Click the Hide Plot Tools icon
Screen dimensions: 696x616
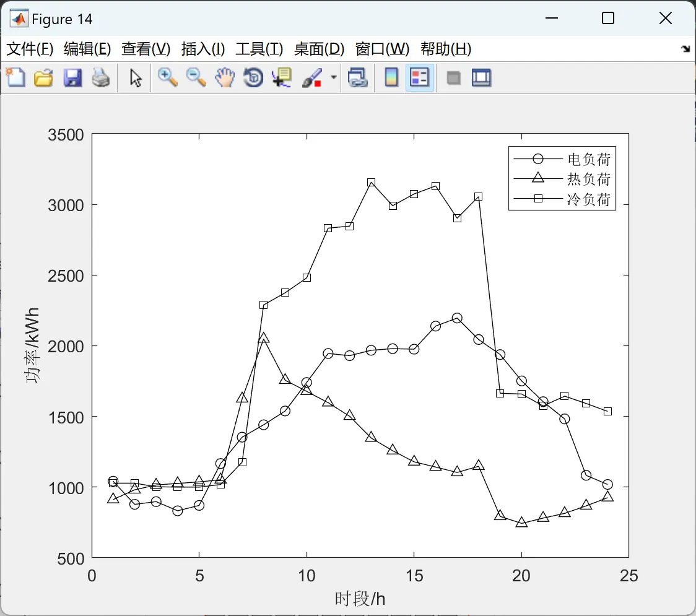click(x=453, y=78)
